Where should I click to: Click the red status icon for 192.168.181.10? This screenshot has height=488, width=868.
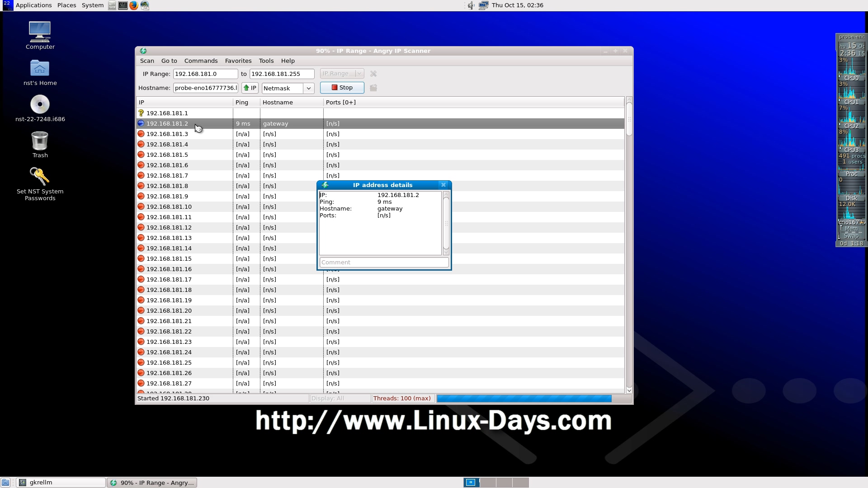[141, 206]
